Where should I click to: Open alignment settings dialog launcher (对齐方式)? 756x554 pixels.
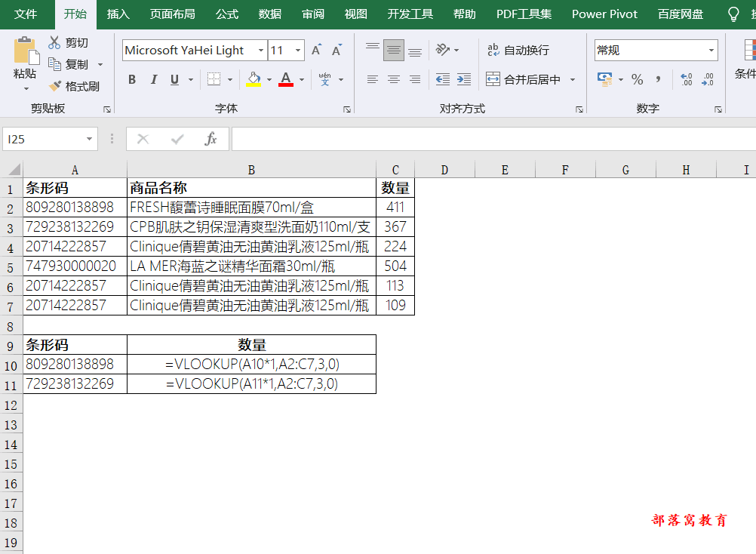click(579, 110)
